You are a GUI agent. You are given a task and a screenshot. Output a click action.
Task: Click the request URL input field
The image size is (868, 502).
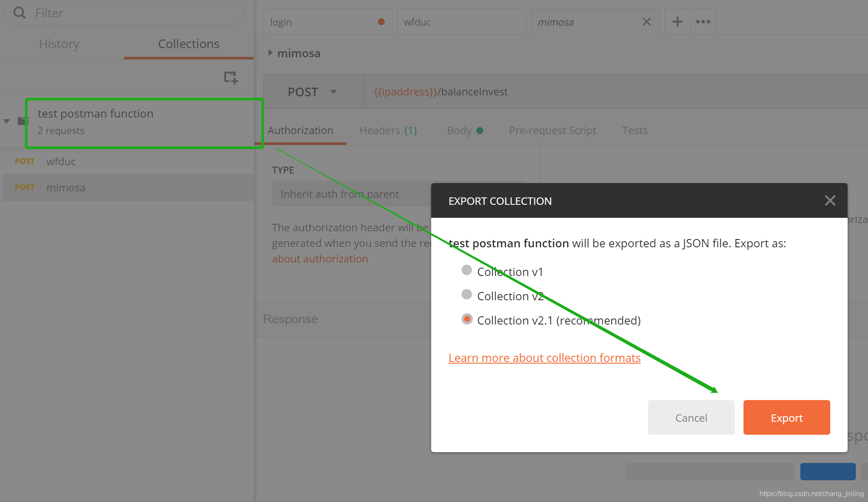coord(607,92)
